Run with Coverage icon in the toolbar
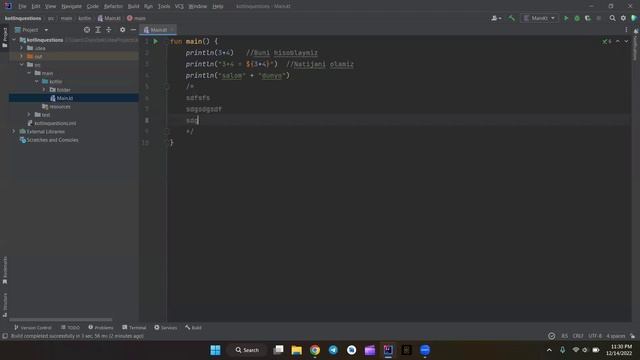The width and height of the screenshot is (640, 360). (588, 18)
